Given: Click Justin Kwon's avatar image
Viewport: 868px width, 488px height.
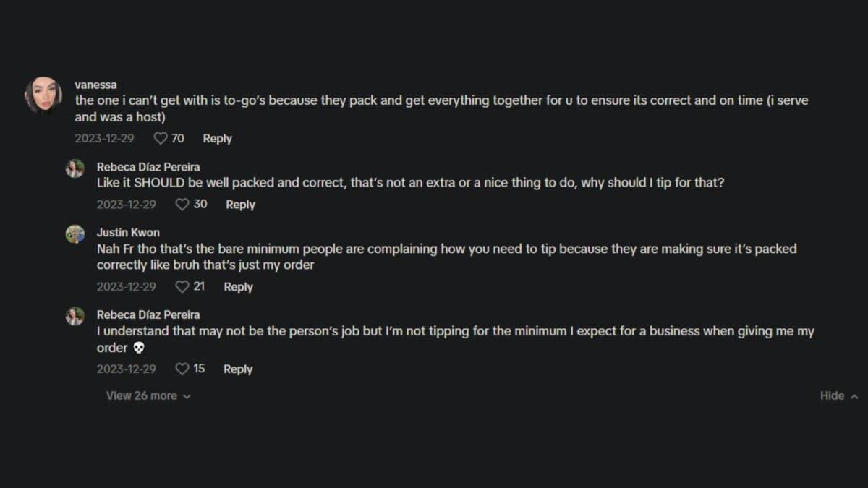Looking at the screenshot, I should coord(75,234).
